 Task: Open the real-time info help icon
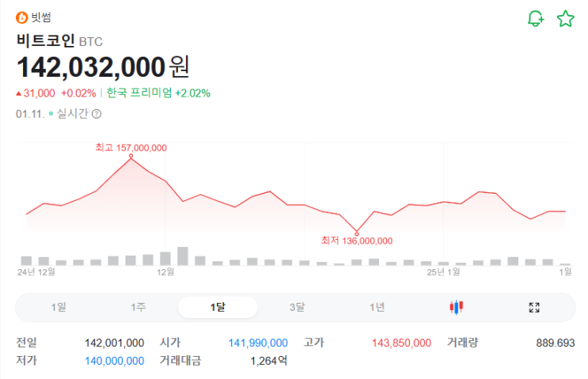pyautogui.click(x=97, y=113)
